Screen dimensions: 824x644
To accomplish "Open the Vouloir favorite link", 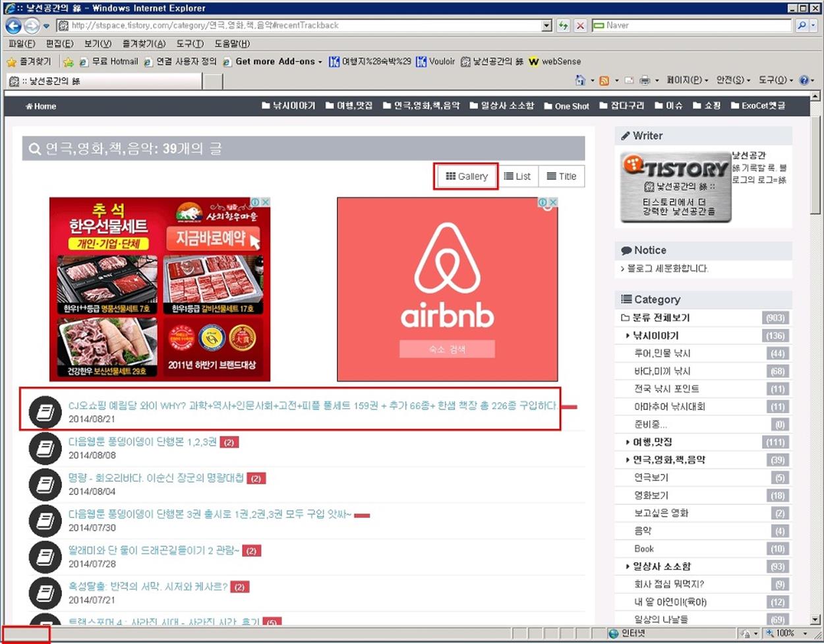I will [x=435, y=61].
